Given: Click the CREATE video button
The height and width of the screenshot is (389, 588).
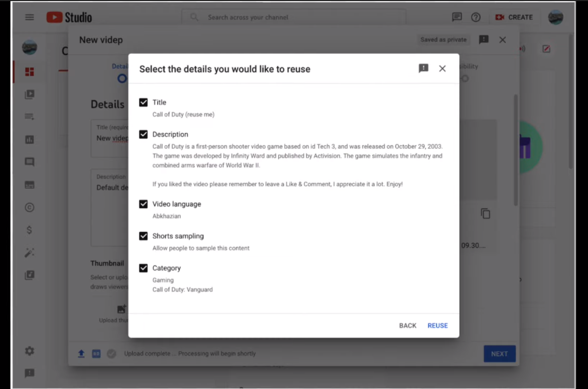Looking at the screenshot, I should tap(514, 18).
